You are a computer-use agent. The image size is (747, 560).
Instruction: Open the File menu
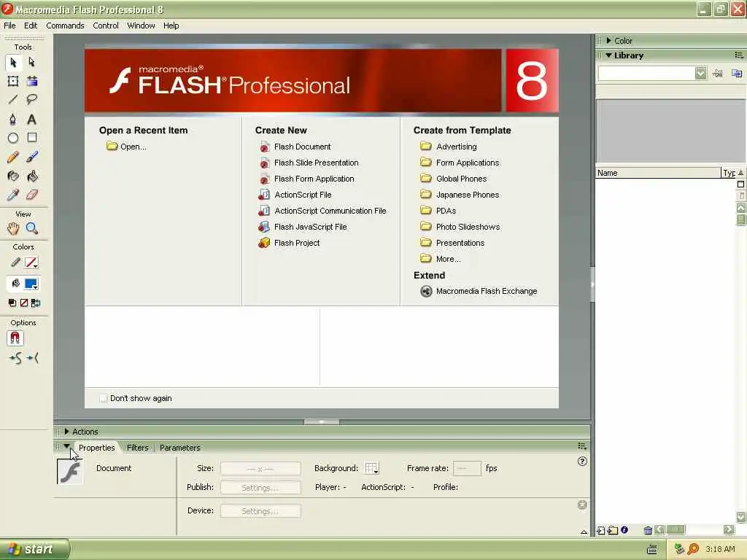pos(9,26)
